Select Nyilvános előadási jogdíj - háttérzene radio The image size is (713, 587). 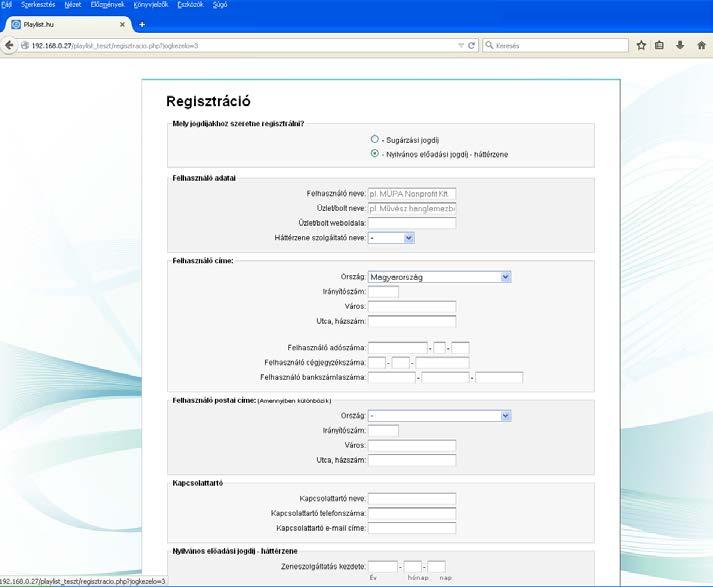374,153
